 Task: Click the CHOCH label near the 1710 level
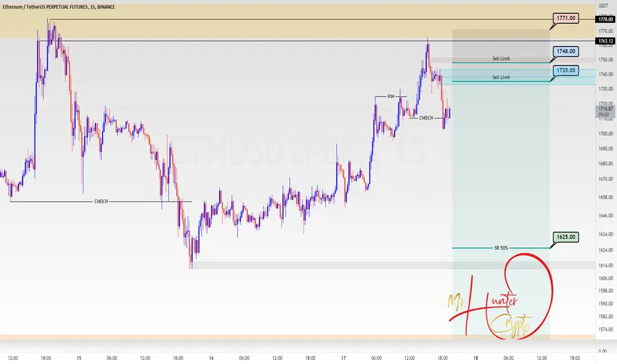[426, 118]
